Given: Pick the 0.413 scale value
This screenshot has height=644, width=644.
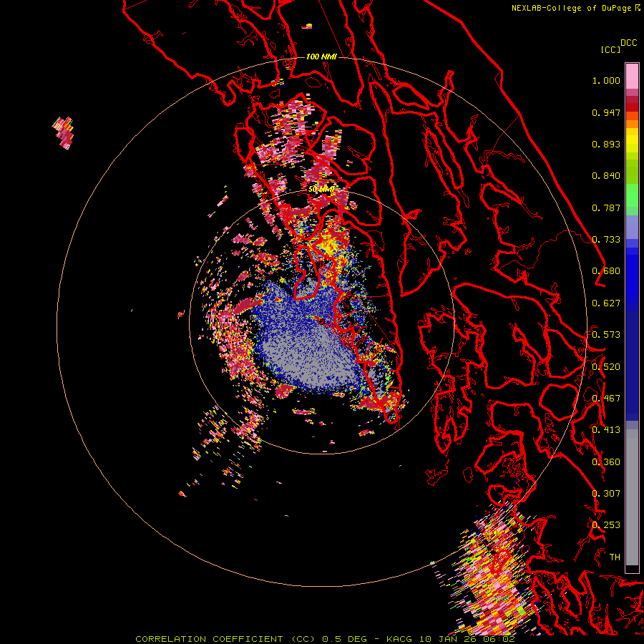Looking at the screenshot, I should [x=606, y=430].
